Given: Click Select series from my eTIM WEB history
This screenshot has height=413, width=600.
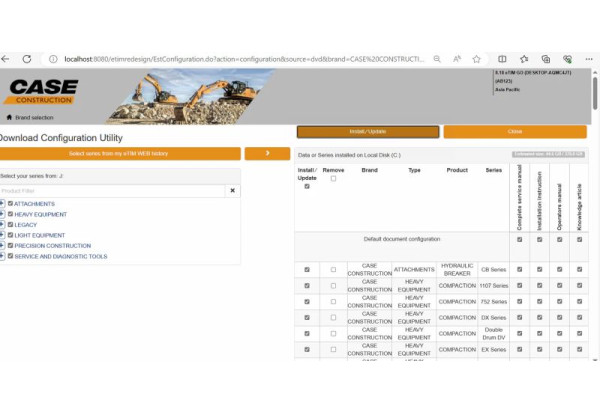Looking at the screenshot, I should coord(120,153).
